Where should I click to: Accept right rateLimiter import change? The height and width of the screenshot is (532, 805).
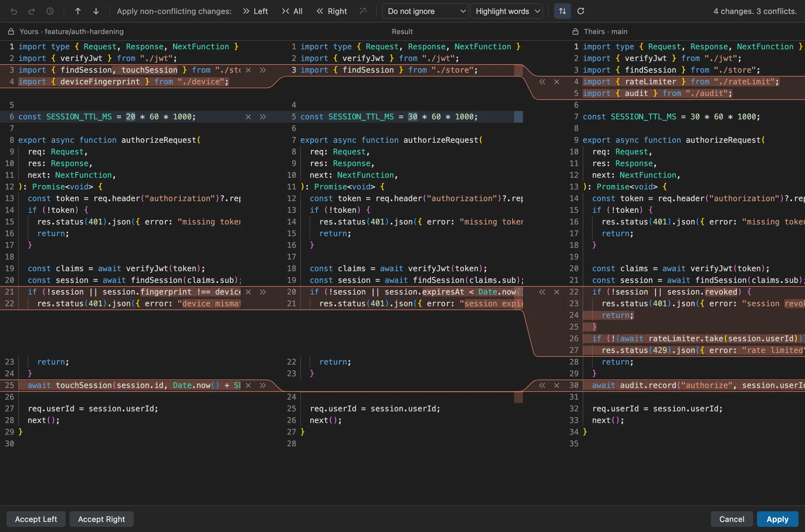pyautogui.click(x=542, y=82)
